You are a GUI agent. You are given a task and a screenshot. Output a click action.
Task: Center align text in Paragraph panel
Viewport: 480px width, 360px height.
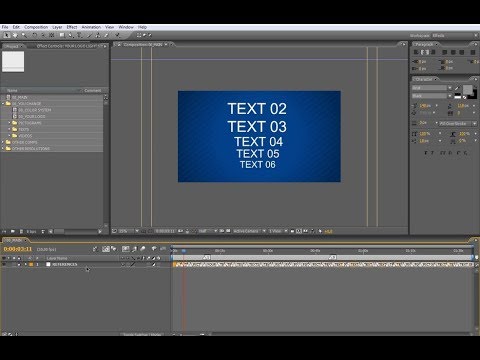click(425, 52)
